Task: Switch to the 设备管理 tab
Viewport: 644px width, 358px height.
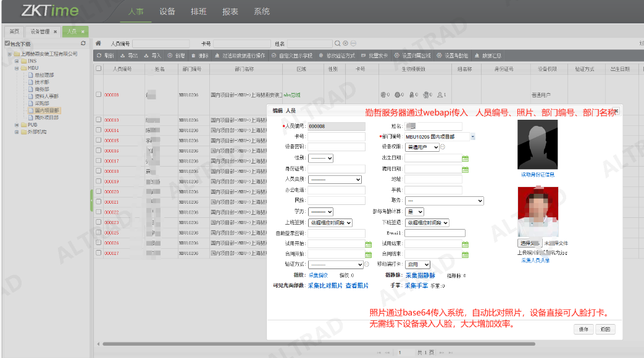Action: 41,31
